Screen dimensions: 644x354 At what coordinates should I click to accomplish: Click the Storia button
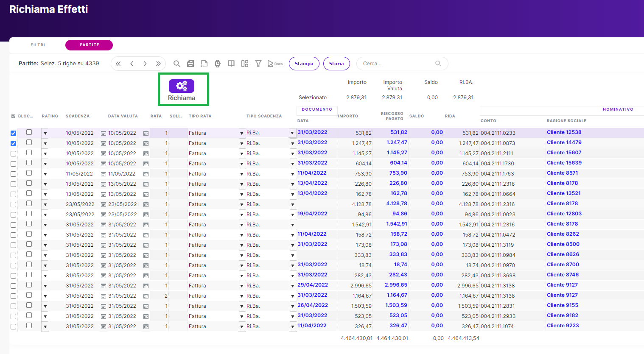336,64
